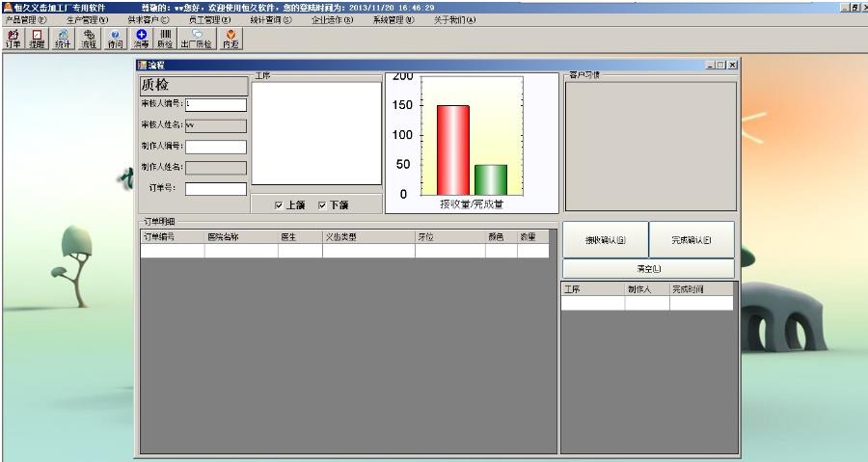Click the 颜色 column header
868x462 pixels.
(x=502, y=237)
